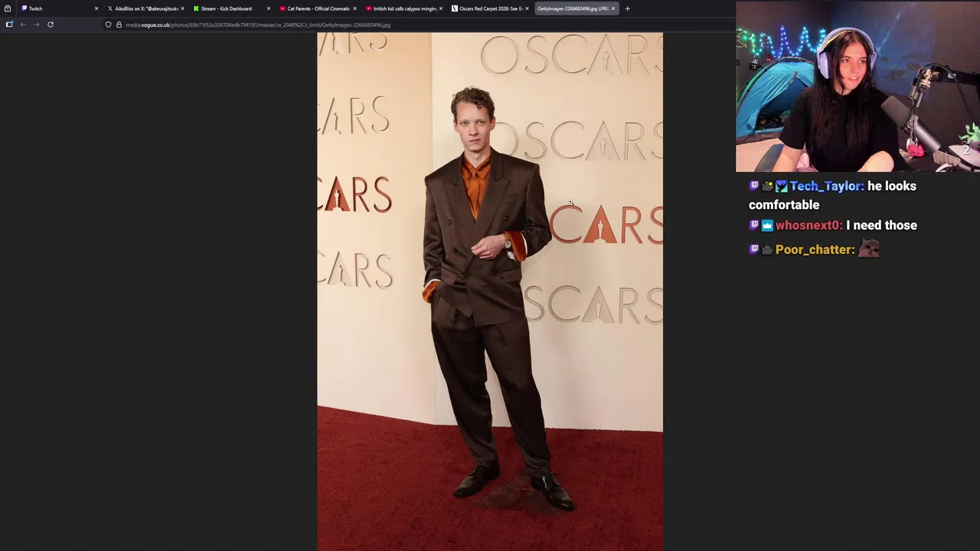Open a new browser tab
The image size is (980, 551).
coord(627,8)
